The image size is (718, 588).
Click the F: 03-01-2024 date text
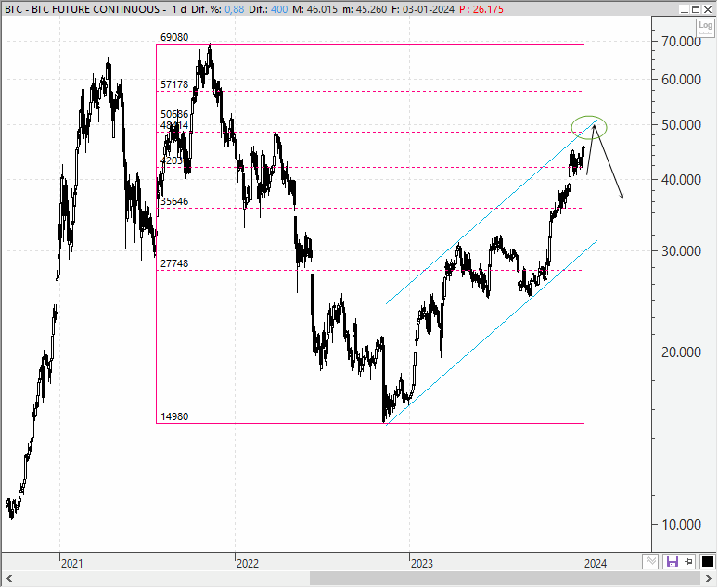pos(423,9)
